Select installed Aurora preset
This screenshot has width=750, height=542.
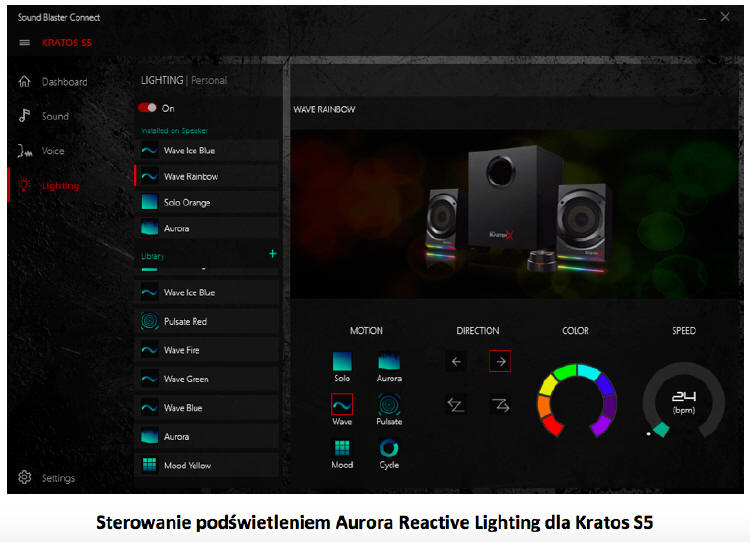click(208, 228)
